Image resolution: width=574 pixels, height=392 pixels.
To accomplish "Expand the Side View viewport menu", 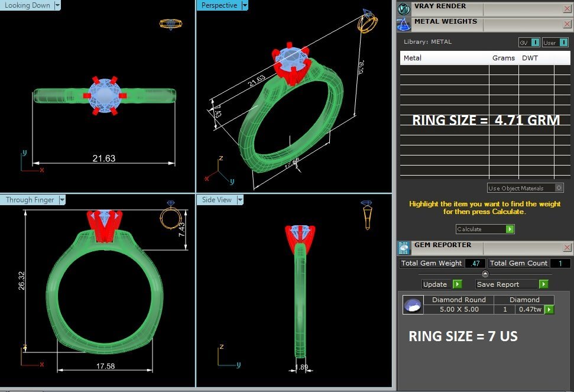I will 240,200.
